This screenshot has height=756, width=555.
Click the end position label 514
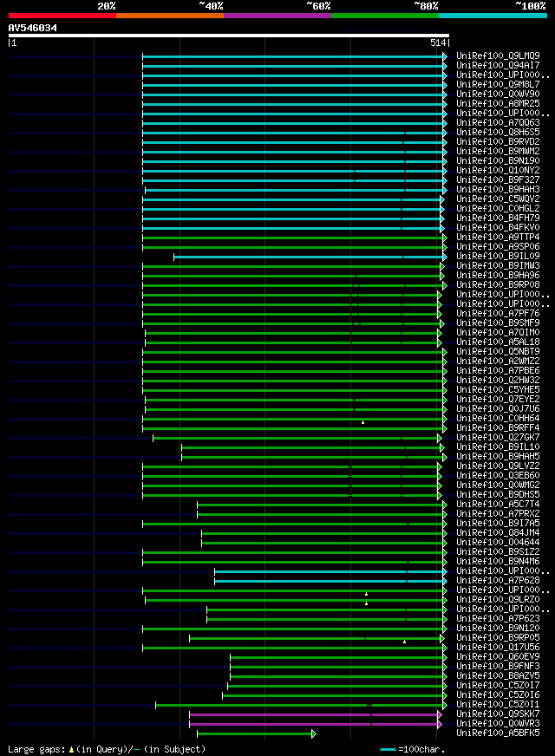[x=438, y=42]
